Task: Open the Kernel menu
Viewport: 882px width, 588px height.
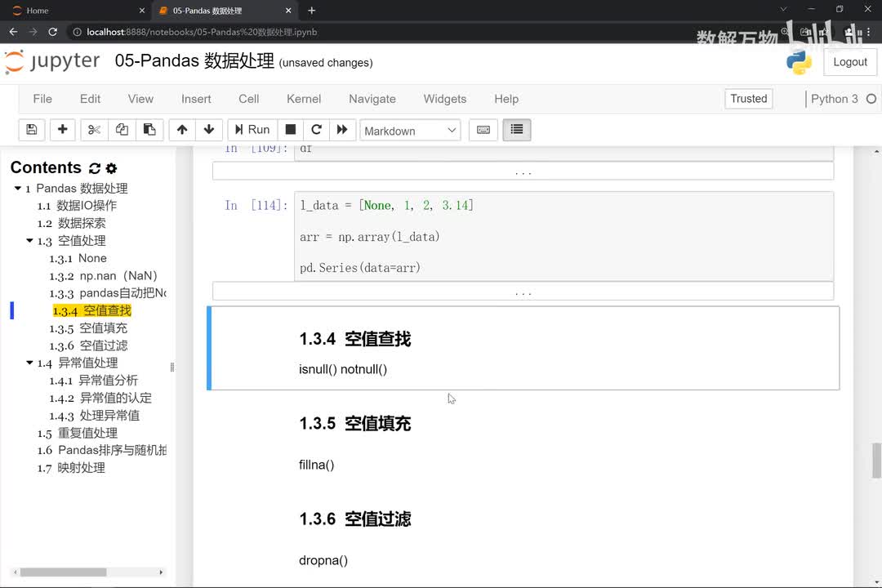Action: click(304, 99)
